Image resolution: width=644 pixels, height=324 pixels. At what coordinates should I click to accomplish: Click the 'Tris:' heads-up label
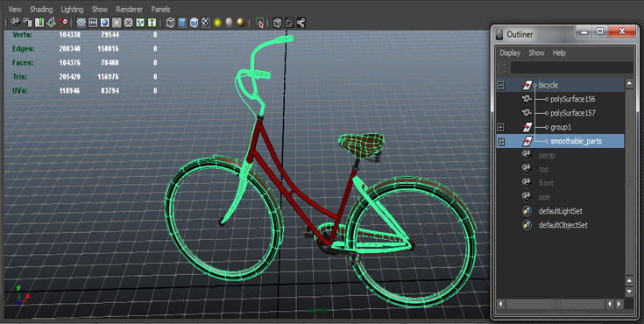tap(20, 76)
